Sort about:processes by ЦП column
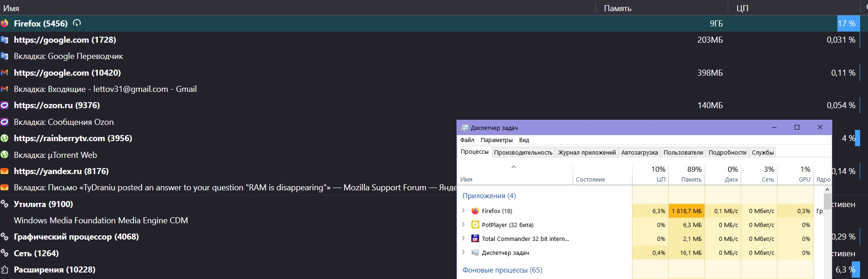Image resolution: width=868 pixels, height=279 pixels. click(794, 8)
